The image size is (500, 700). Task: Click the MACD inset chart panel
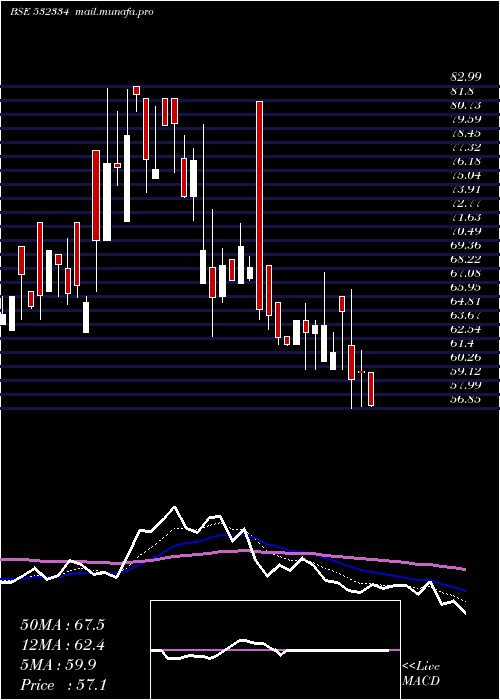pos(275,650)
